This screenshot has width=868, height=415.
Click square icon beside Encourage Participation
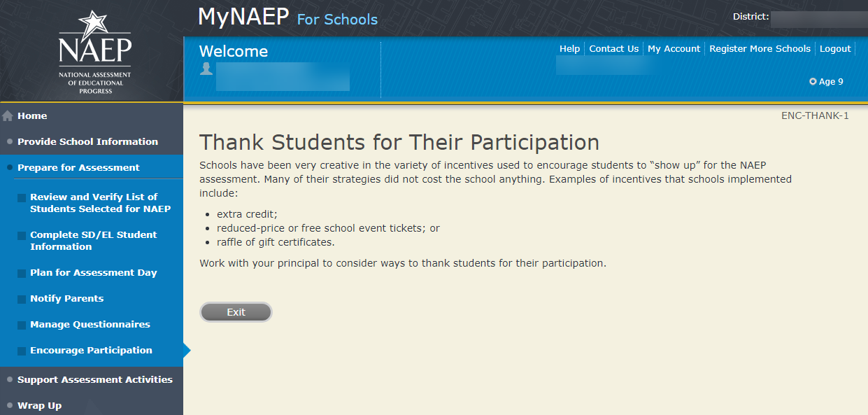(x=22, y=351)
